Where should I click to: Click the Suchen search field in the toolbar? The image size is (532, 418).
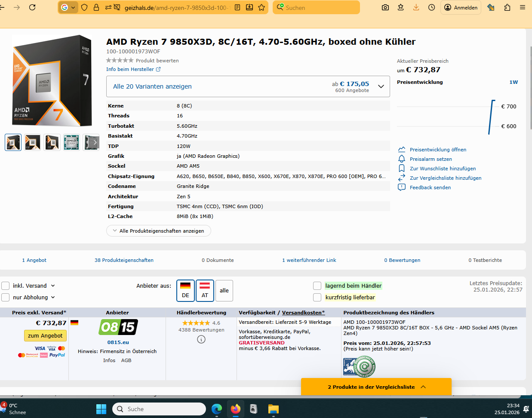(316, 7)
